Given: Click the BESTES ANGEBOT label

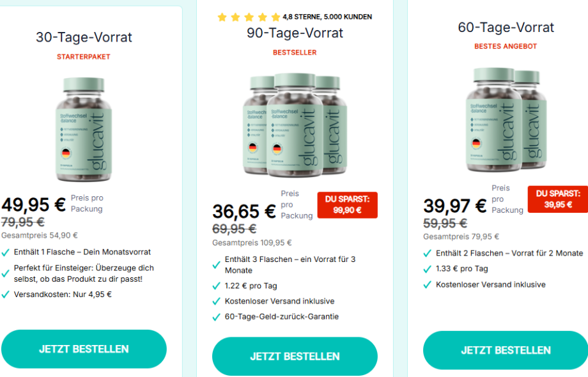Looking at the screenshot, I should tap(506, 46).
